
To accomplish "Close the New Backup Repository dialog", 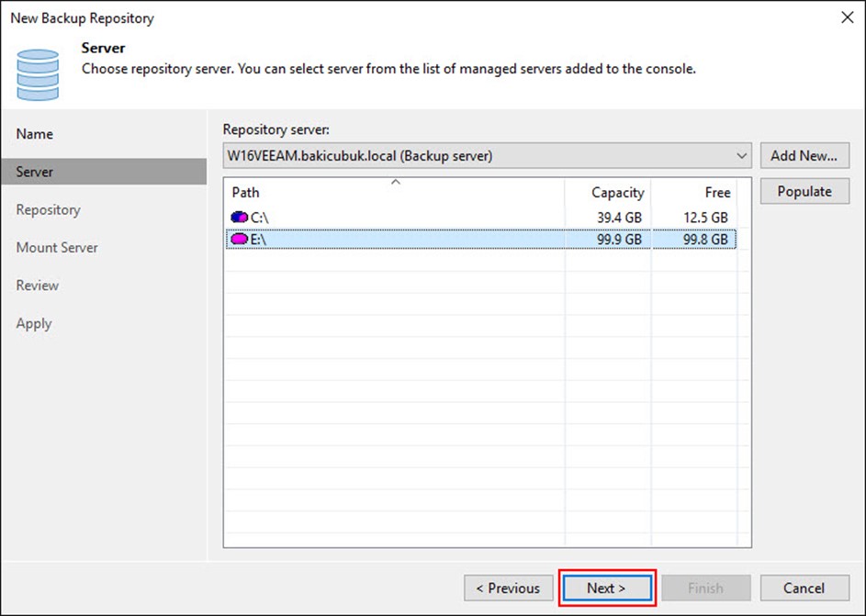I will 845,17.
